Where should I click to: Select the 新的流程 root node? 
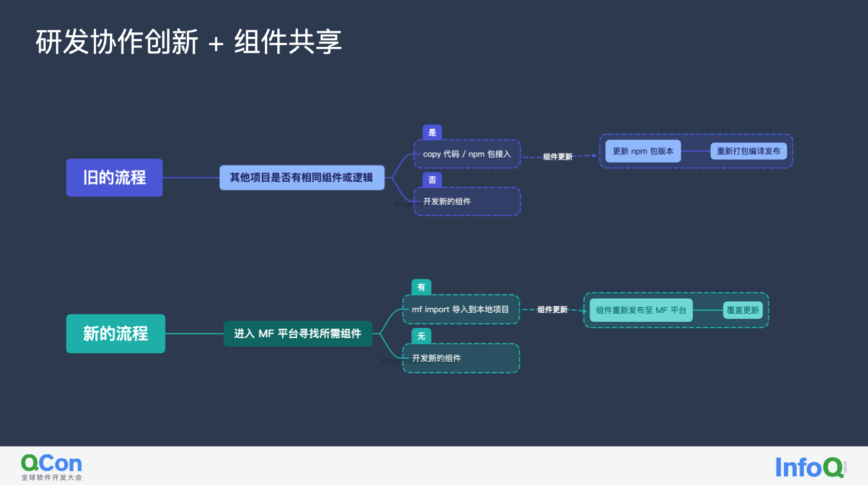pos(115,333)
